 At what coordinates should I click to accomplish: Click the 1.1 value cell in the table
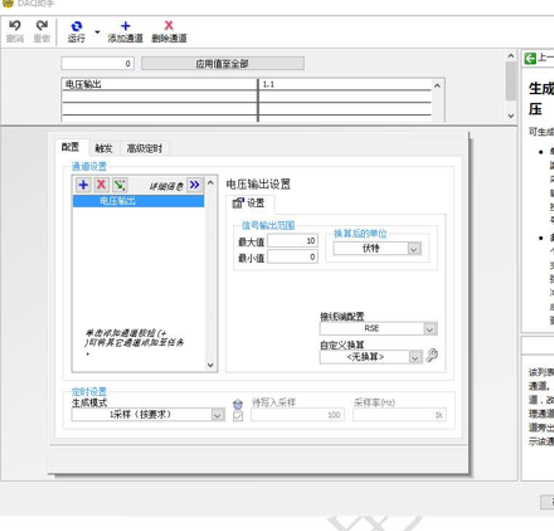(345, 84)
